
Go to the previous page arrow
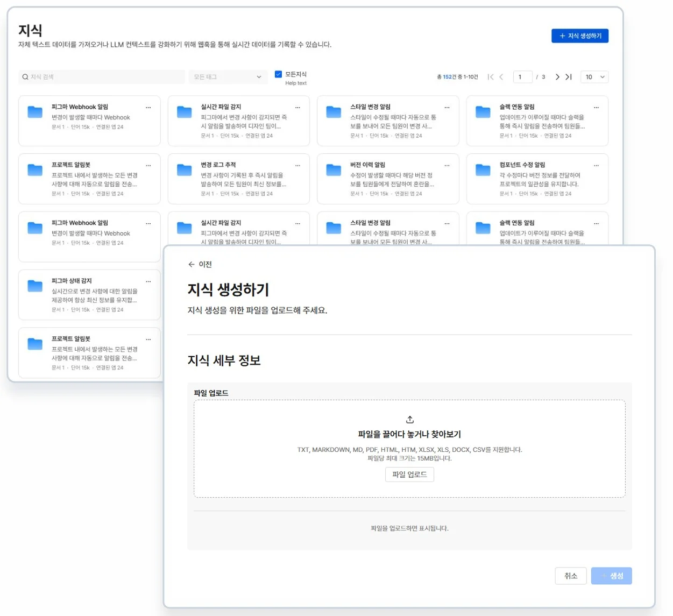point(501,77)
